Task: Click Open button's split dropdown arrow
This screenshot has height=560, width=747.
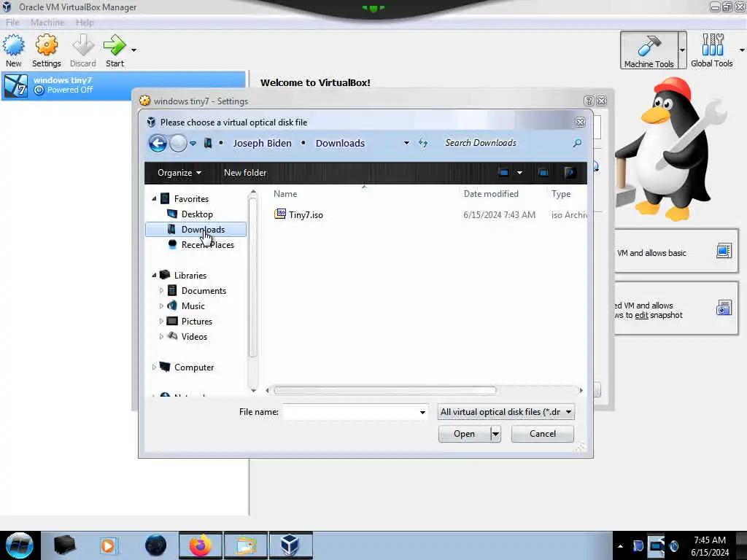Action: 495,434
